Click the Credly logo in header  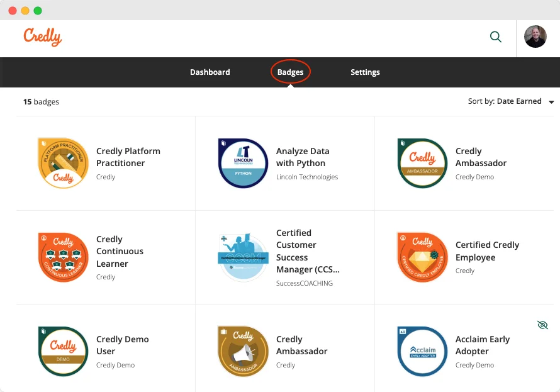point(43,37)
